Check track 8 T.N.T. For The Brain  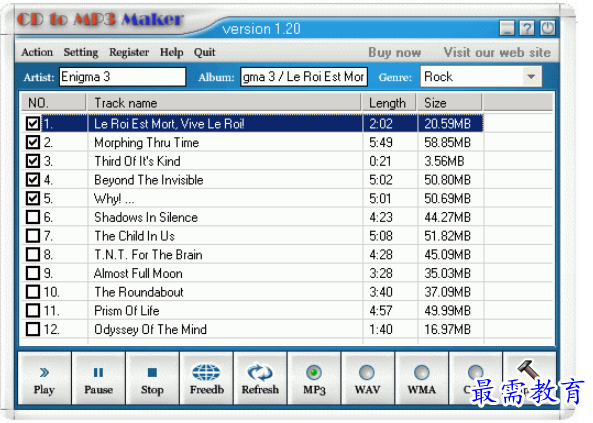[33, 254]
